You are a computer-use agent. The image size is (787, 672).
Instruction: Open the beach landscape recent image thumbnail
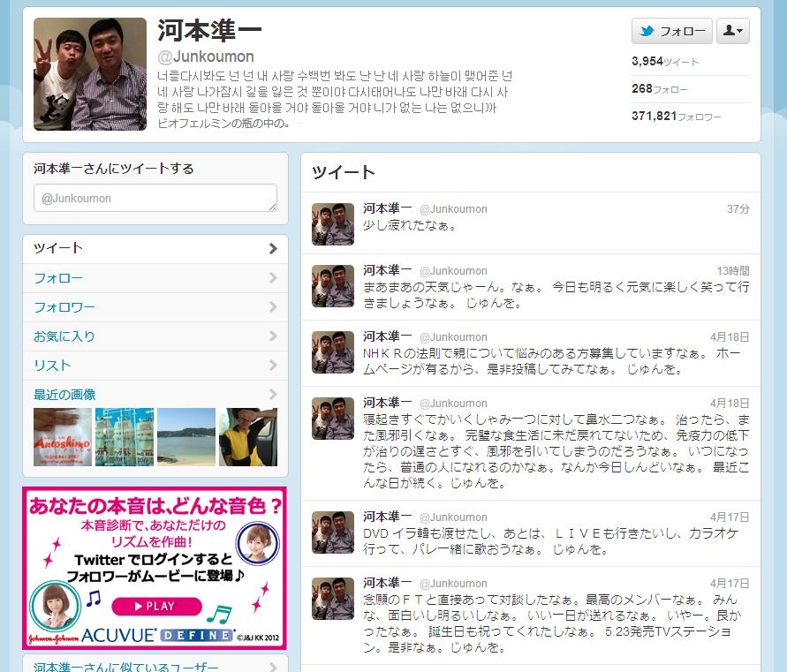186,436
